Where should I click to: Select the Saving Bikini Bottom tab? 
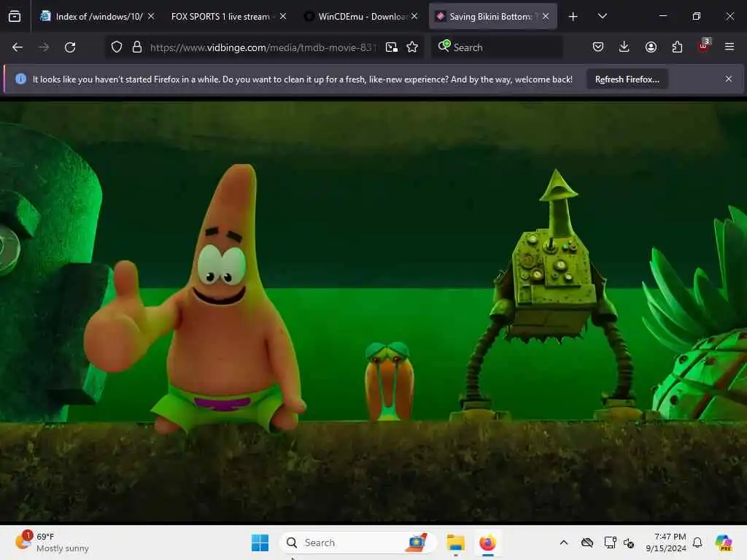[491, 17]
